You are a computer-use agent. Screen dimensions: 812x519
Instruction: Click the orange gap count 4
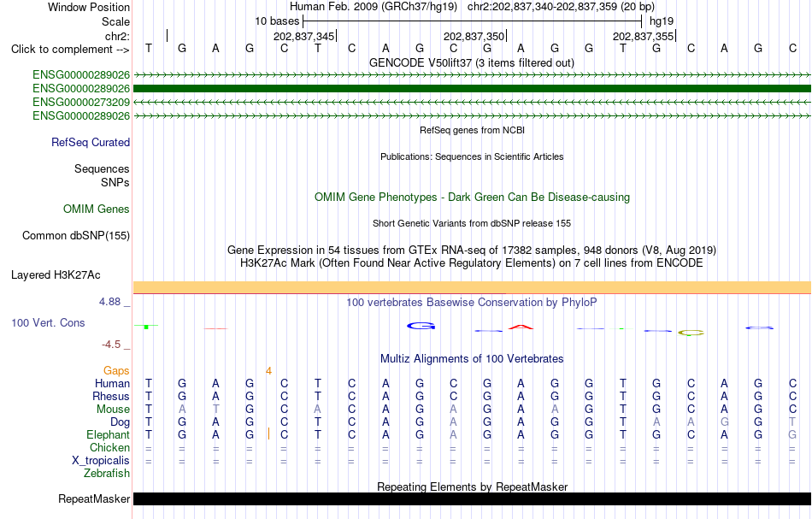[268, 371]
